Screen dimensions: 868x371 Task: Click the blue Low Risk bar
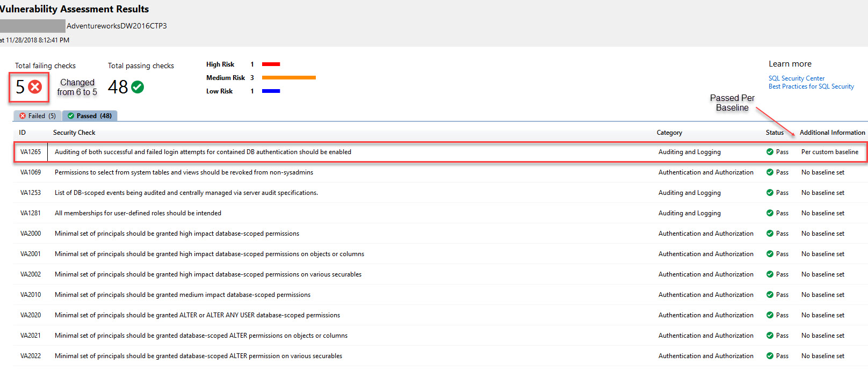271,91
